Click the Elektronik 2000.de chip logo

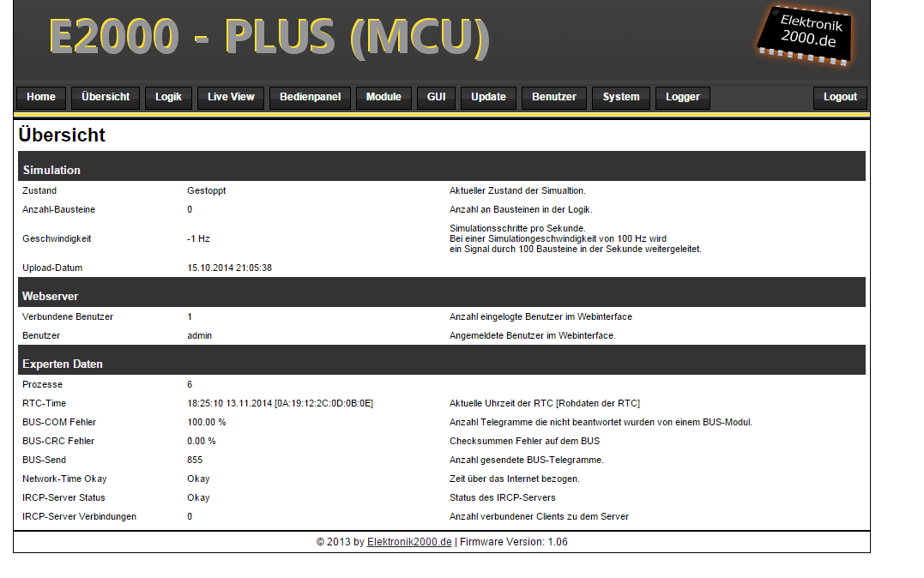click(804, 35)
